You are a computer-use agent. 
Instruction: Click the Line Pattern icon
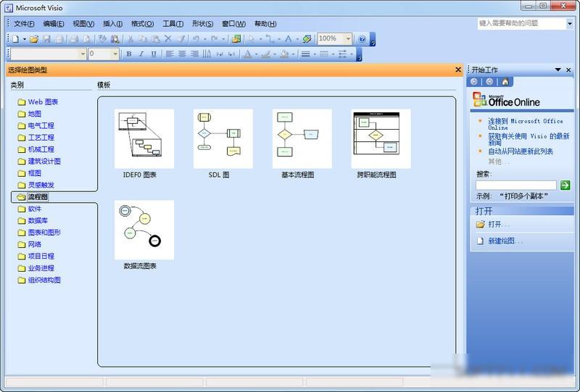coord(323,54)
